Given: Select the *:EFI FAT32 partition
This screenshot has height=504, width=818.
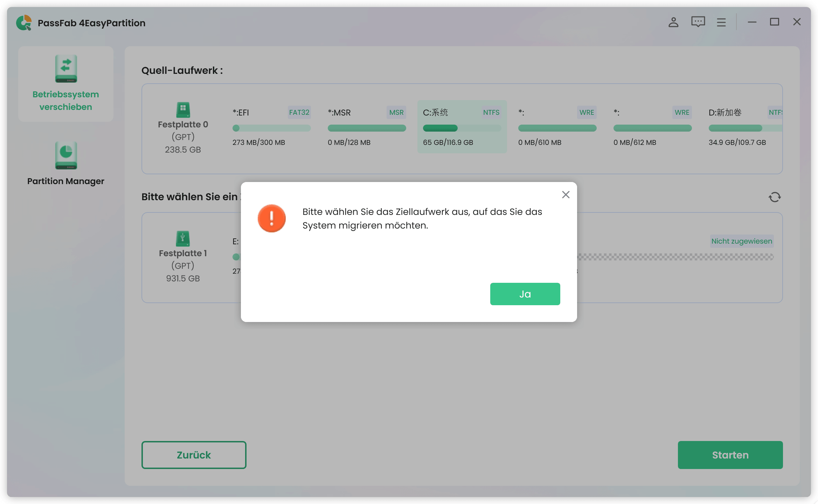Looking at the screenshot, I should pos(271,127).
